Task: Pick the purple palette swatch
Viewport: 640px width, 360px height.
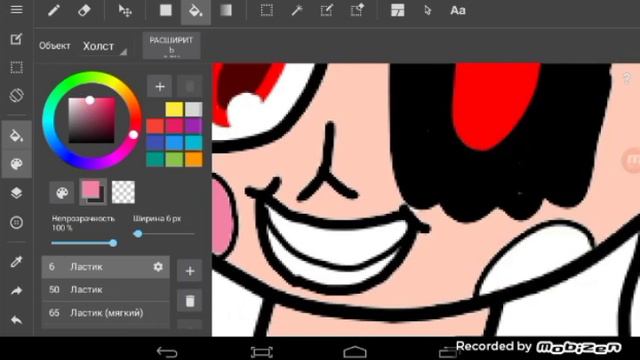Action: point(193,126)
